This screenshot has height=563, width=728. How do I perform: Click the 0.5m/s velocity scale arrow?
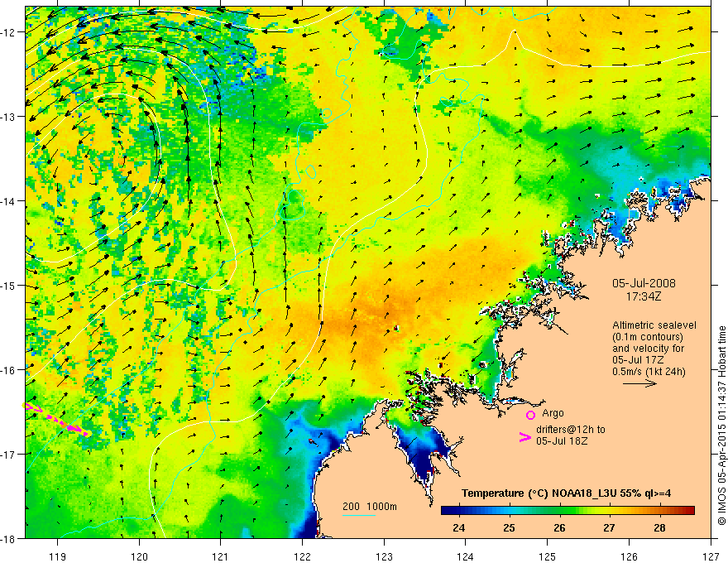point(639,383)
